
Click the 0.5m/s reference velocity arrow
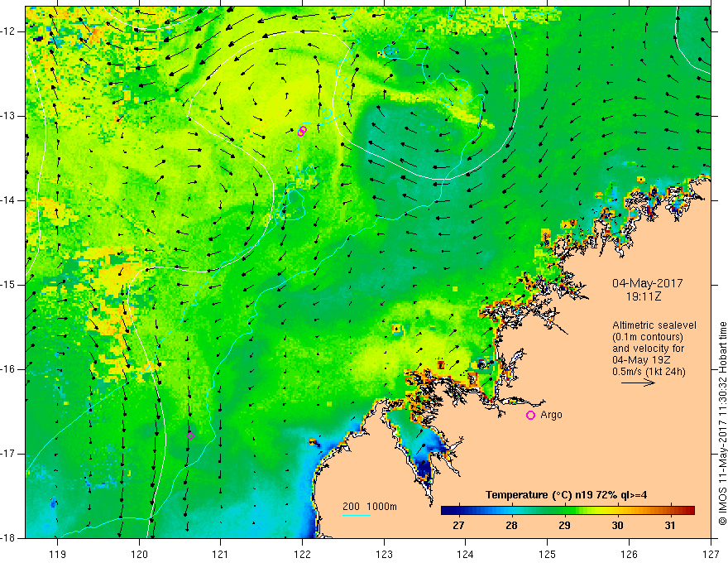tap(638, 383)
